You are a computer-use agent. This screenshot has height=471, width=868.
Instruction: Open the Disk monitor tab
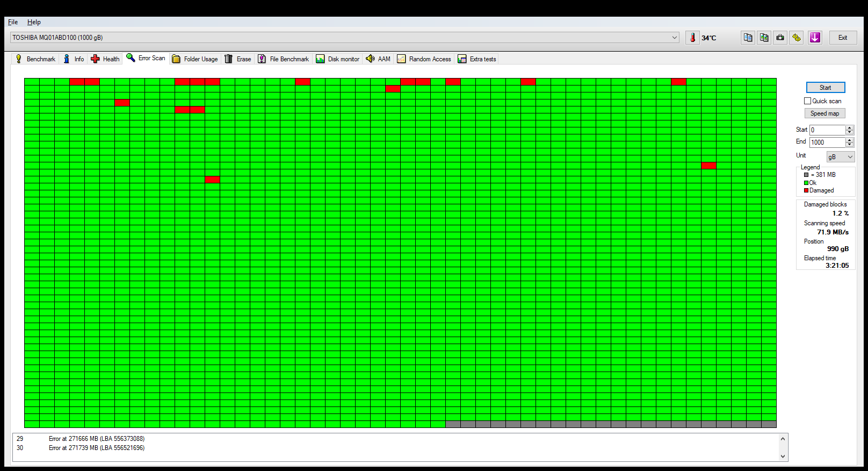[338, 59]
